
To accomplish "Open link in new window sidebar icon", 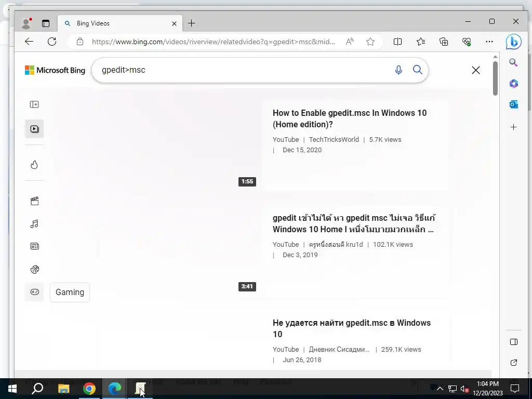I will pyautogui.click(x=514, y=363).
